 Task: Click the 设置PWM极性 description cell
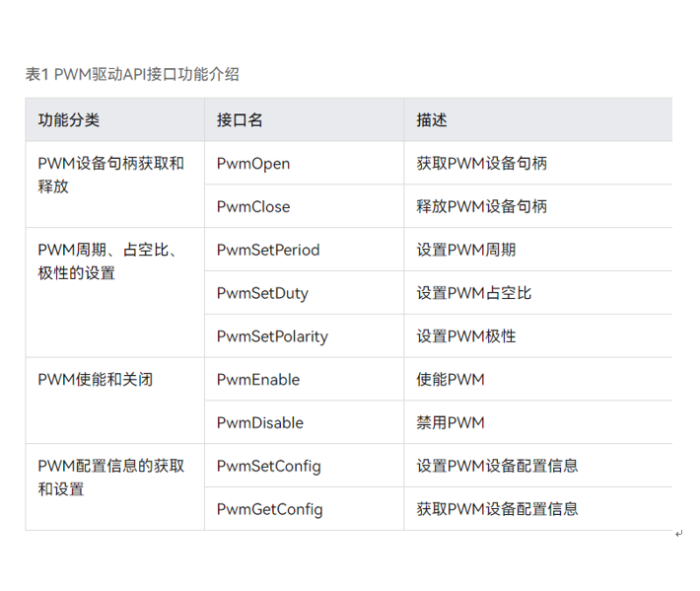[466, 336]
